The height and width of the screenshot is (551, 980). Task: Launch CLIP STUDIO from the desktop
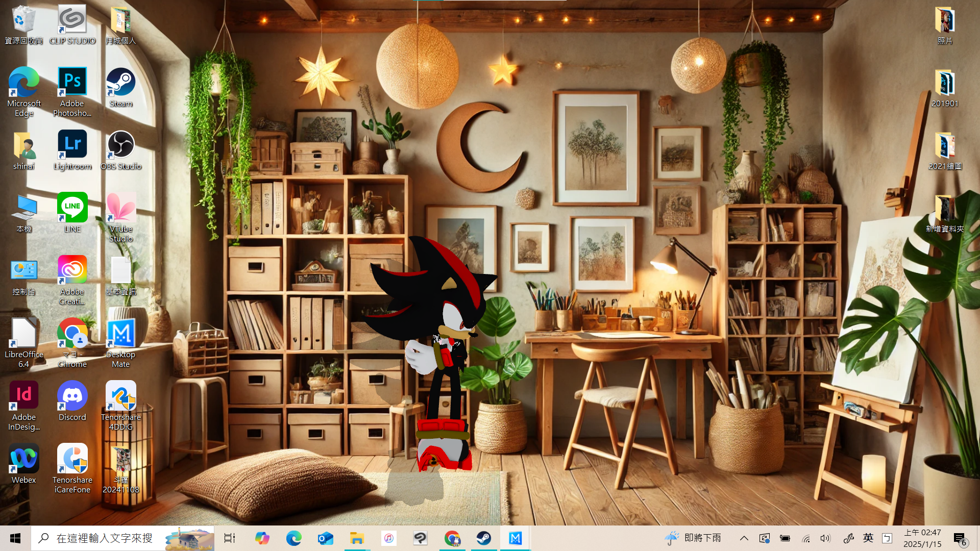tap(72, 24)
